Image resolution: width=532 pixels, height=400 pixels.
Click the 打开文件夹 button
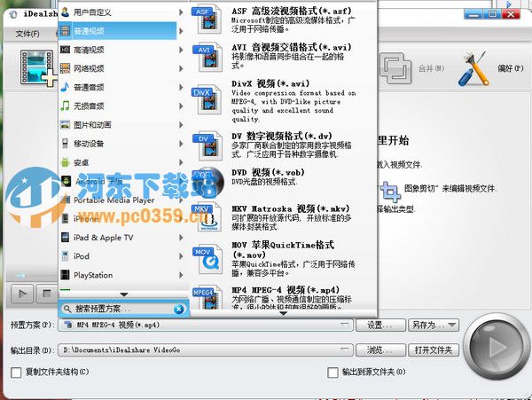pos(434,349)
